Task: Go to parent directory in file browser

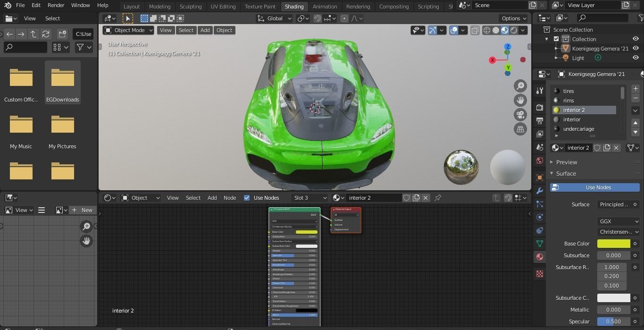Action: [33, 34]
